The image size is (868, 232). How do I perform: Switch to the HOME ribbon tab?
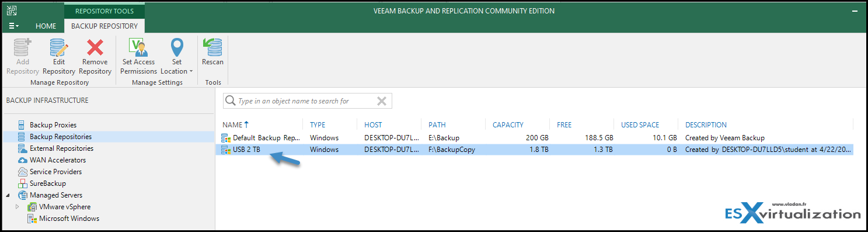pyautogui.click(x=46, y=26)
